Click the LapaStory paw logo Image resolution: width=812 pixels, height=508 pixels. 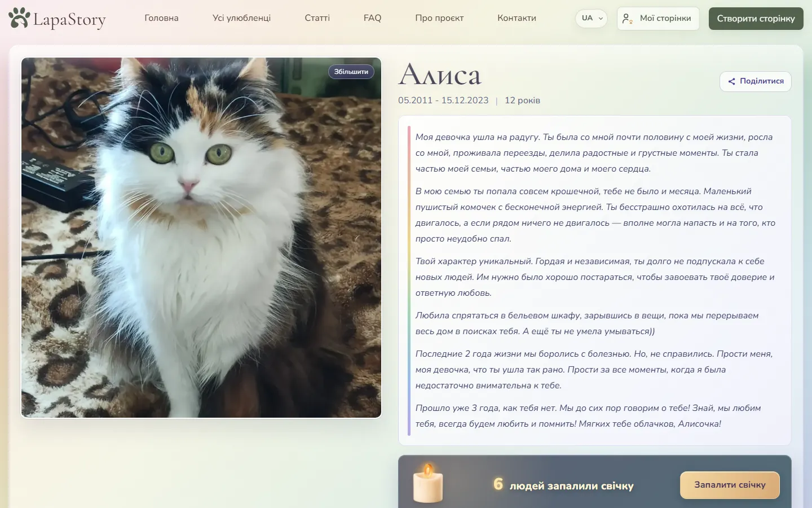(19, 18)
